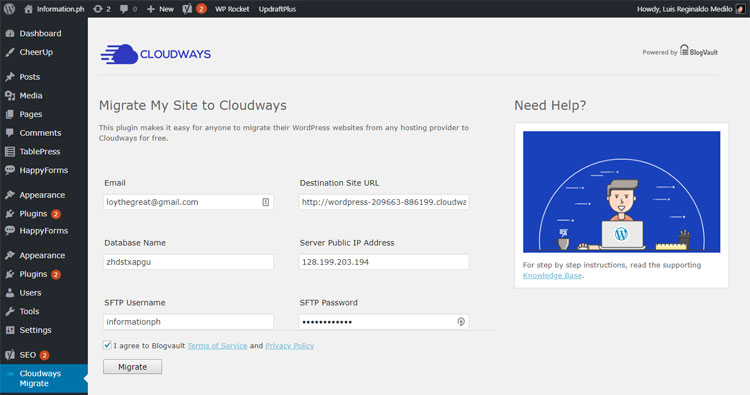This screenshot has width=750, height=395.
Task: Click the user avatar in admin bar
Action: 740,9
